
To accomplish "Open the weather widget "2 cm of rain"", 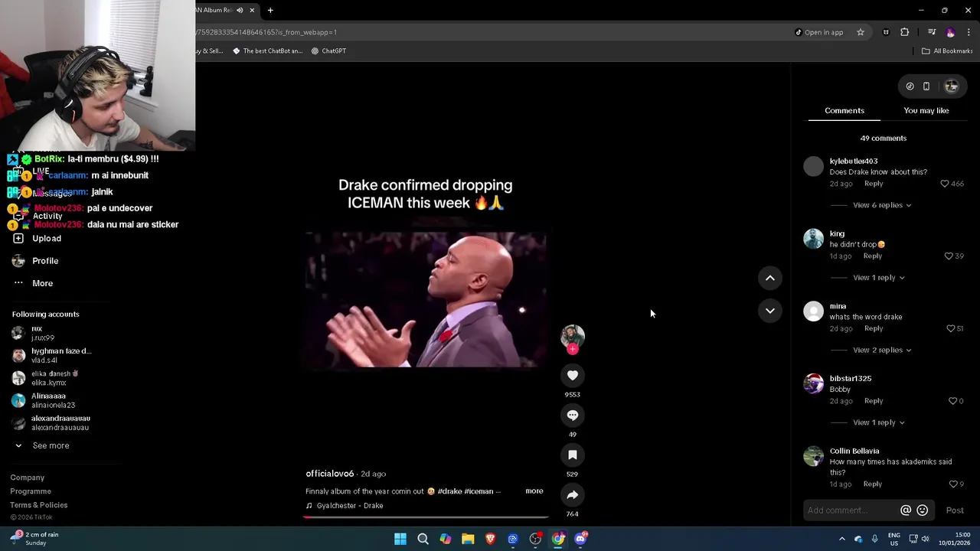I will 34,539.
